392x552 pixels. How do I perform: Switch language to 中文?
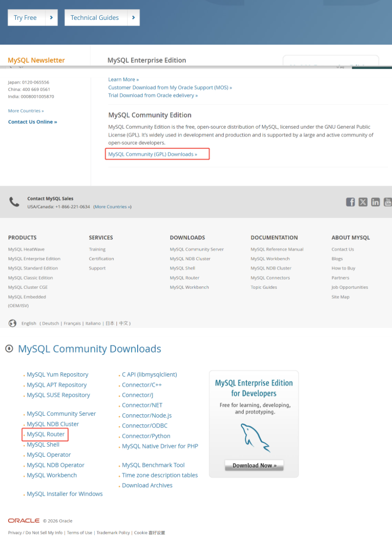click(124, 323)
